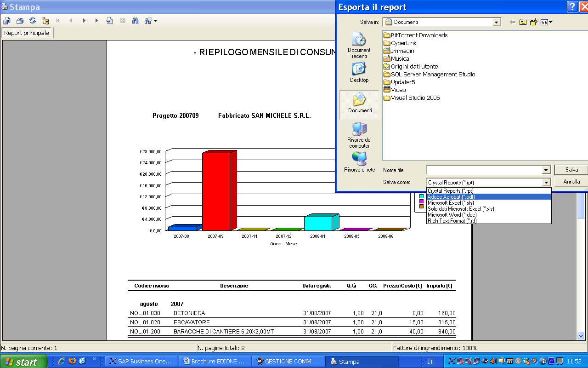Image resolution: width=588 pixels, height=368 pixels.
Task: Click the Print report icon in Stampa toolbar
Action: pos(20,21)
